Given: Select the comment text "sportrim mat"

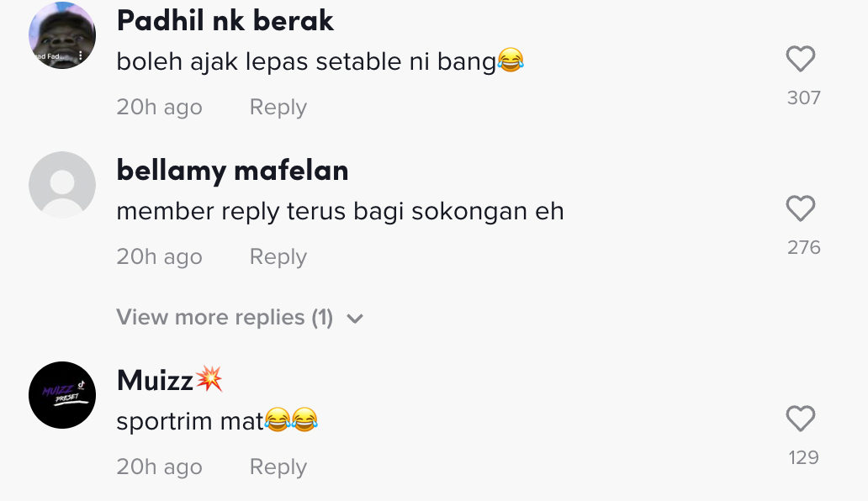Looking at the screenshot, I should click(x=191, y=421).
